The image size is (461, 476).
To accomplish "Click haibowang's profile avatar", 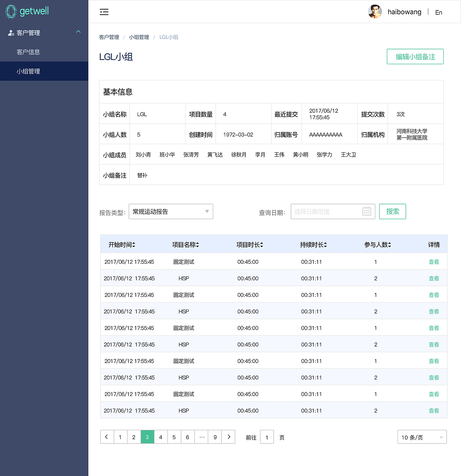I will click(375, 12).
